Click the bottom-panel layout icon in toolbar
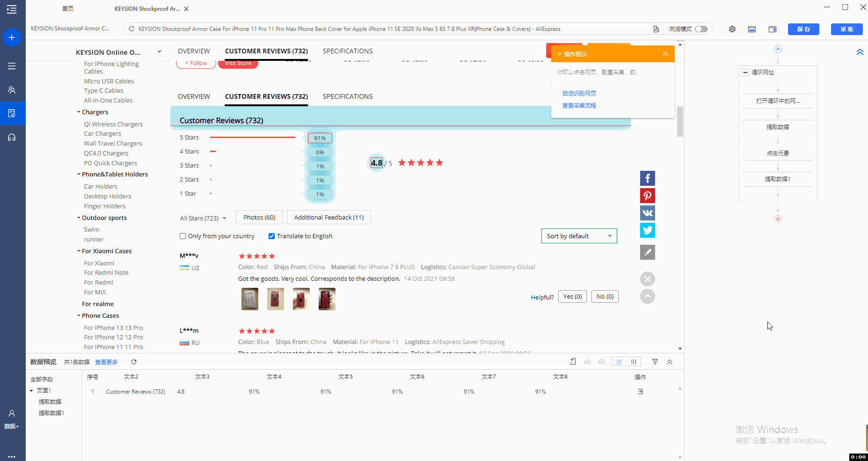The image size is (868, 461). (752, 29)
